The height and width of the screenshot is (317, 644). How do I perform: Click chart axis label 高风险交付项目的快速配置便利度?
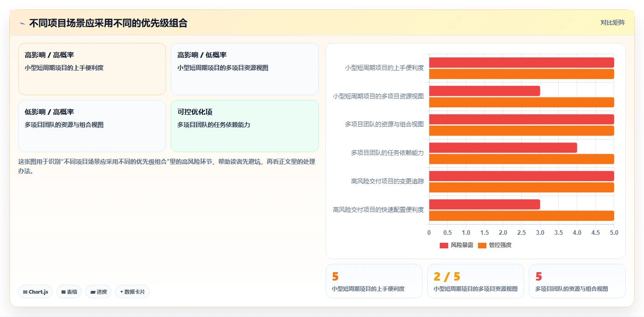point(378,210)
